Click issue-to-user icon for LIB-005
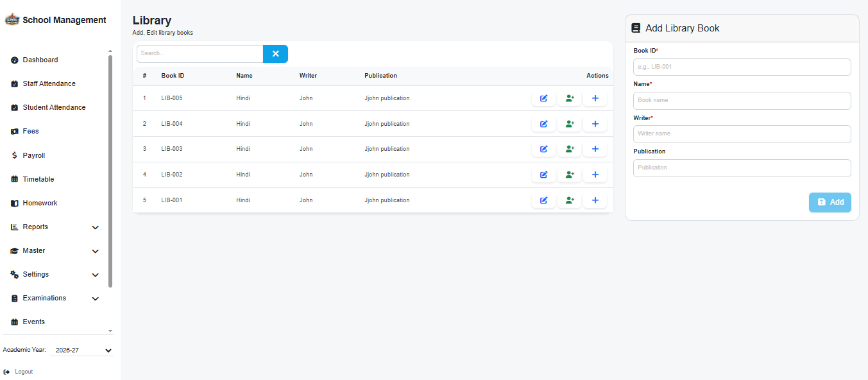This screenshot has height=380, width=868. (569, 98)
